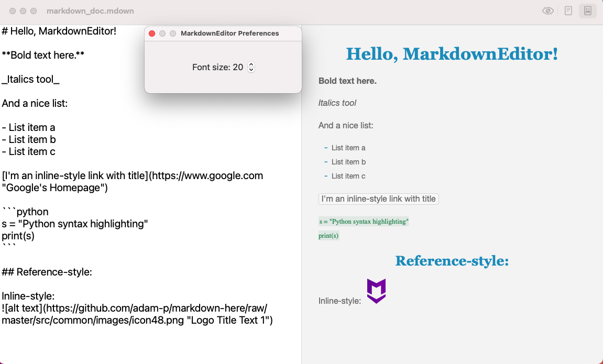Click the 'Inline-style:' line in the editor
Image resolution: width=603 pixels, height=364 pixels.
[x=28, y=296]
